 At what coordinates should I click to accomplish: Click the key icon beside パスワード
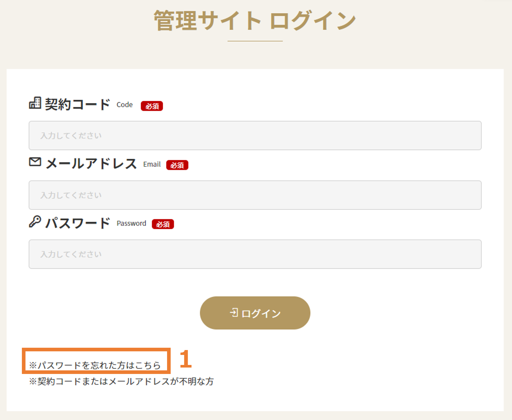click(35, 221)
